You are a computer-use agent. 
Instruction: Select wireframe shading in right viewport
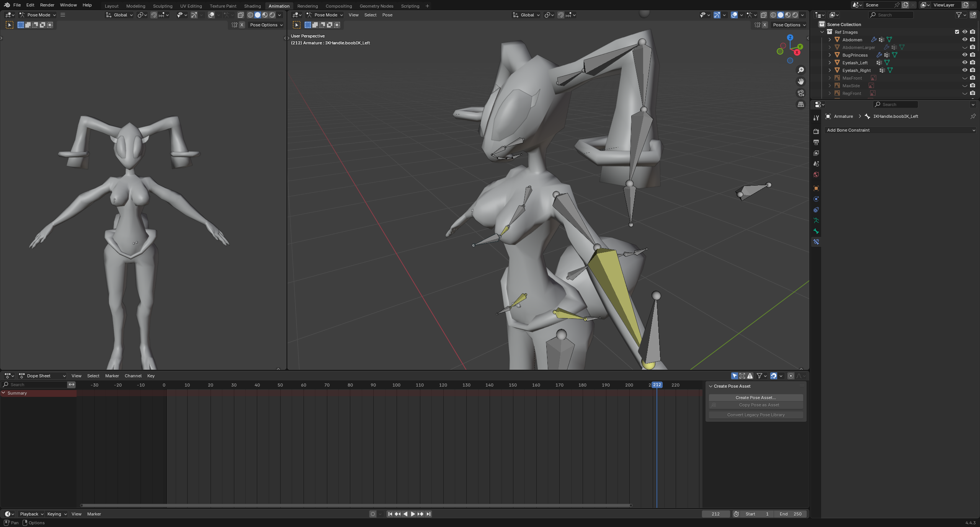pos(773,15)
